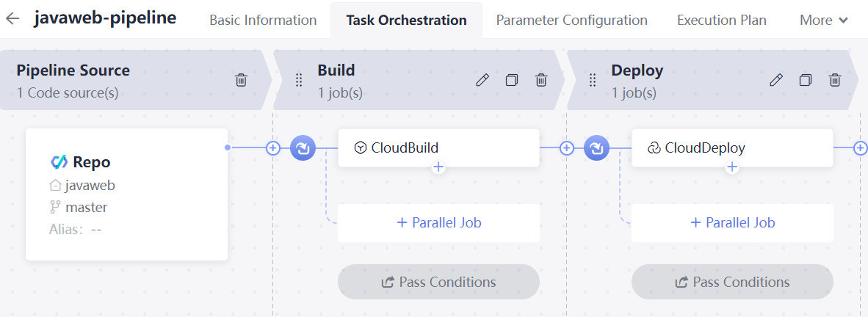Screen dimensions: 868x317
Task: Copy the Build stage
Action: click(x=512, y=80)
